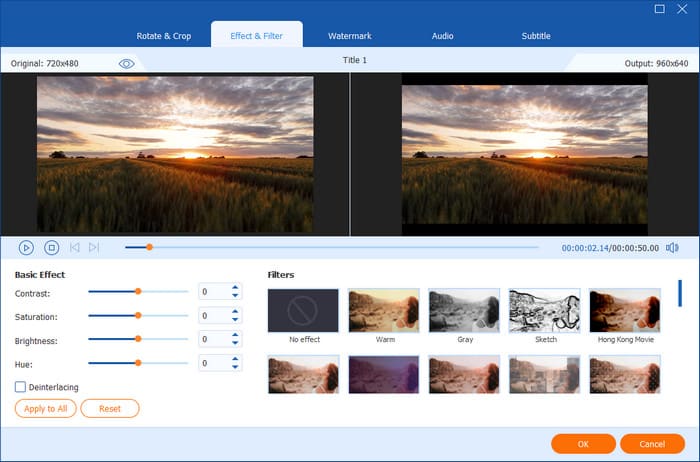Skip to previous frame
Screen dimensions: 700x462
tap(74, 247)
